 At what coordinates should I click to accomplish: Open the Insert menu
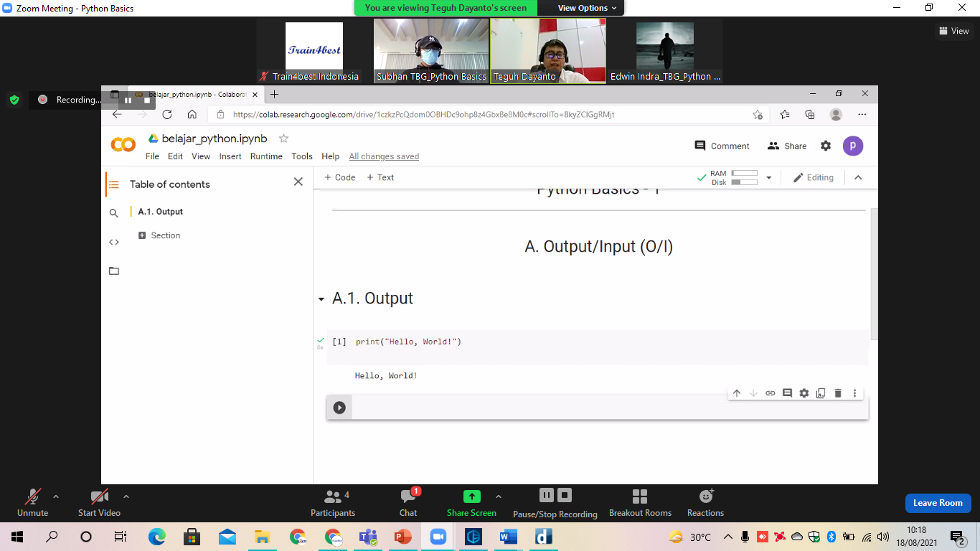click(x=230, y=156)
